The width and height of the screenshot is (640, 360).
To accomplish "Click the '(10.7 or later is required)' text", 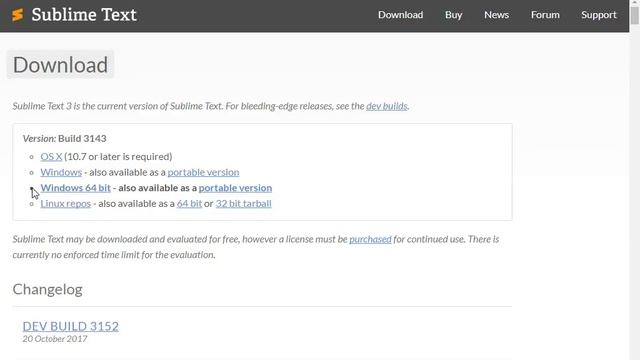I will coord(118,156).
